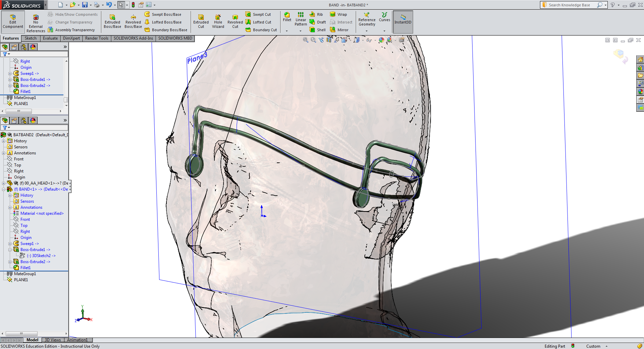Switch to the DimXpert tab
Viewport: 644px width, 349px height.
(71, 38)
